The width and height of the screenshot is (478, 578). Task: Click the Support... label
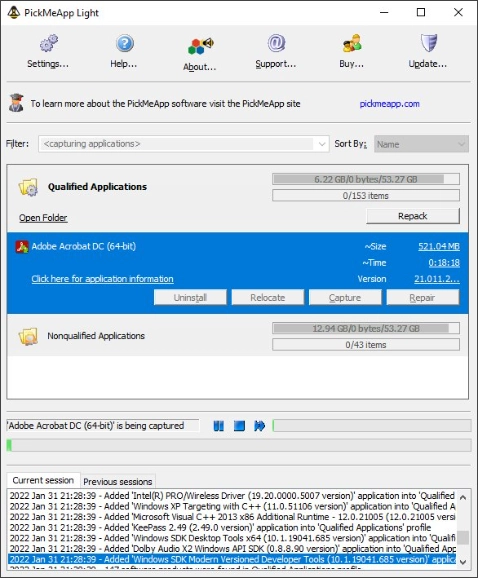276,64
